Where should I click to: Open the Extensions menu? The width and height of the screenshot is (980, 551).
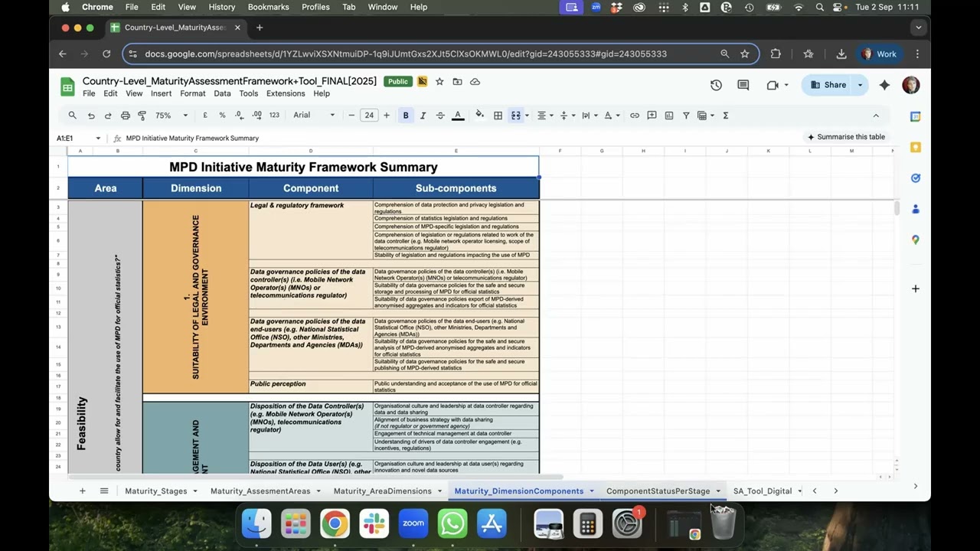pos(286,93)
